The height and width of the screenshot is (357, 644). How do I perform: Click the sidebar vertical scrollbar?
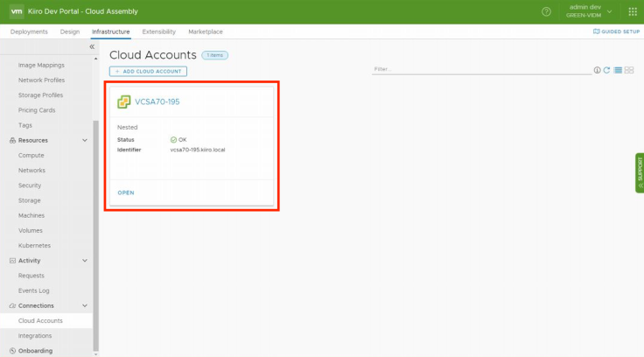95,235
